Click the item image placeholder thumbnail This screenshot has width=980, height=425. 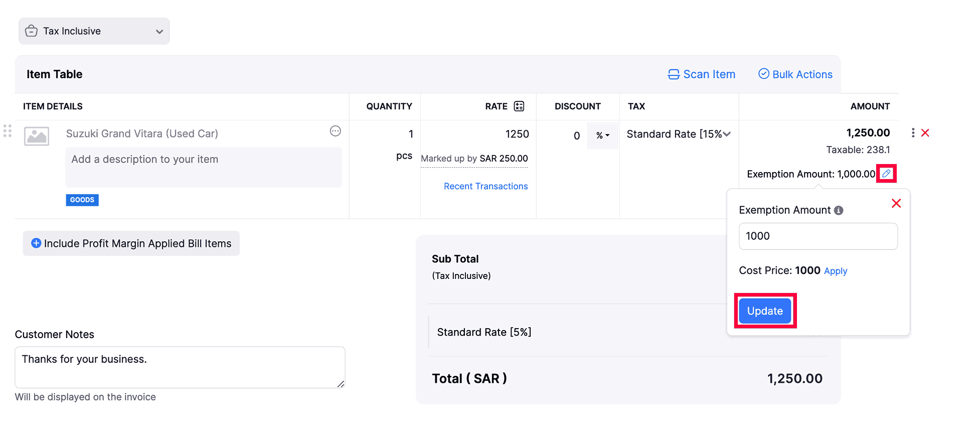37,136
